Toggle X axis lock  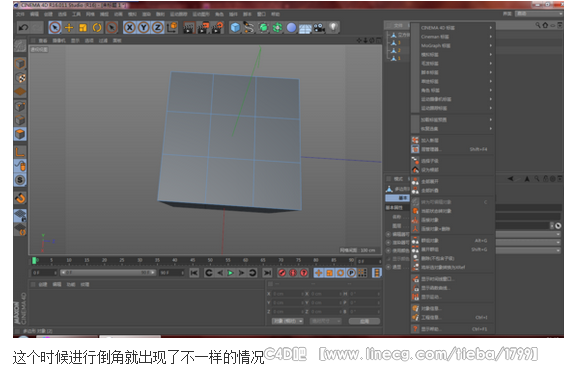130,27
